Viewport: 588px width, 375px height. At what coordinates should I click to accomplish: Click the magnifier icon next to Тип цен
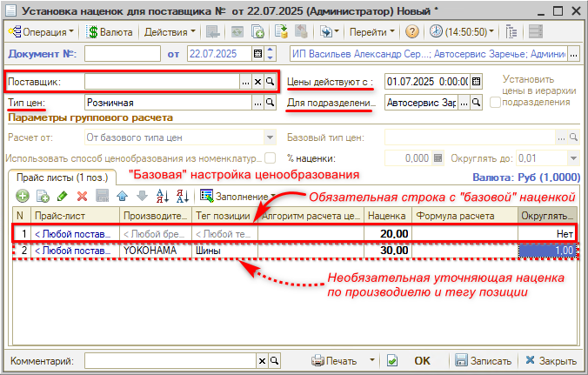tap(270, 103)
